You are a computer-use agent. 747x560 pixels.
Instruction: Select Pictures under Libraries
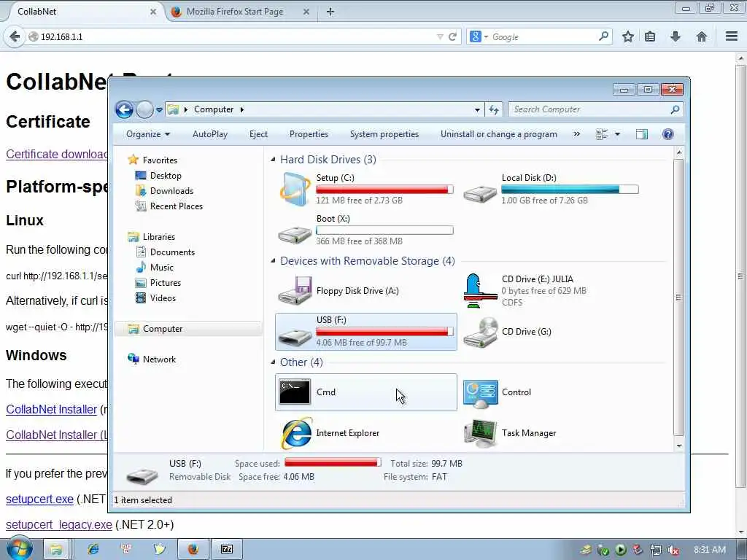click(x=166, y=282)
